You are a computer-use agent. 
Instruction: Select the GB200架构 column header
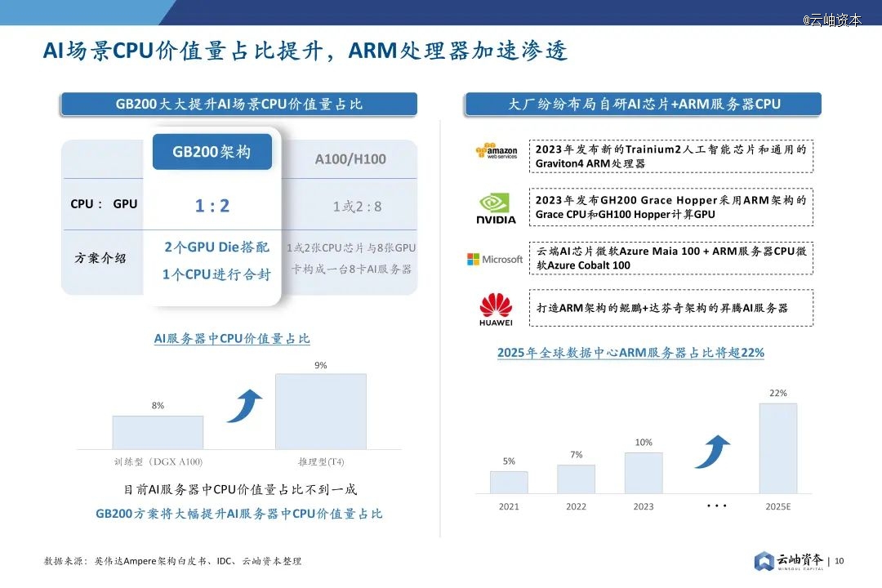click(212, 152)
